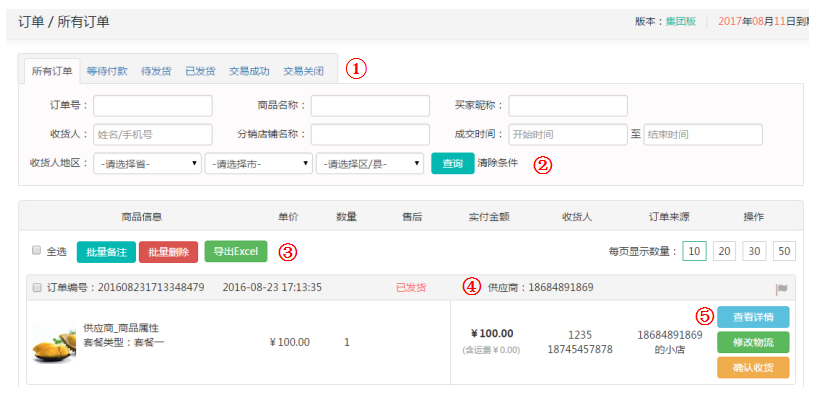827x402 pixels.
Task: Tick the checkbox beside order 2016082317133484​79
Action: [37, 288]
